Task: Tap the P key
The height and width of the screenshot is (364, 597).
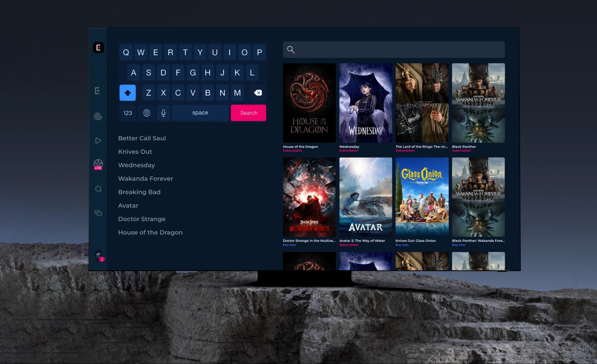Action: [260, 52]
